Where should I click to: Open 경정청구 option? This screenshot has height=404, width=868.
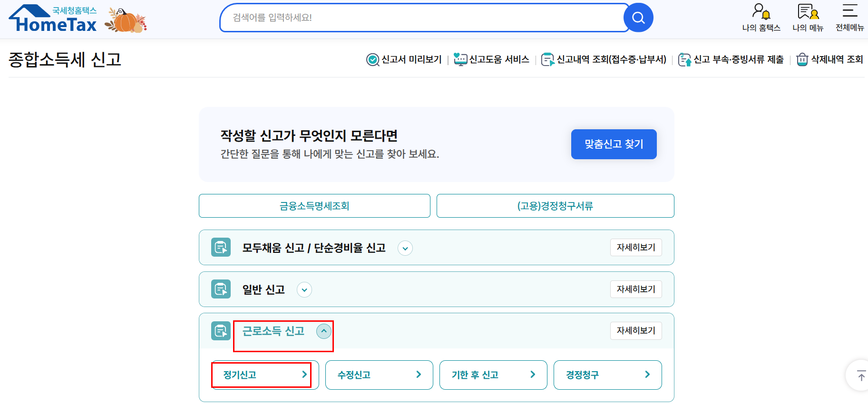click(x=608, y=375)
